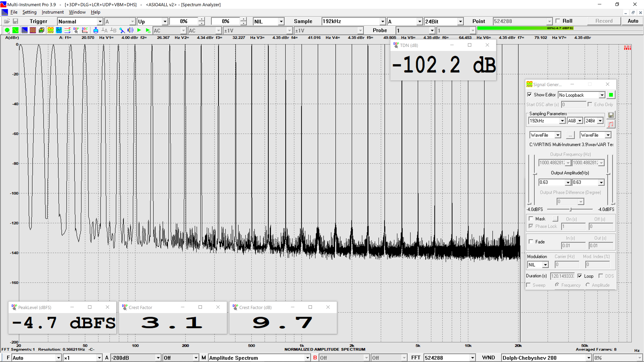Click the Open file folder icon
This screenshot has width=644, height=362.
(x=7, y=21)
